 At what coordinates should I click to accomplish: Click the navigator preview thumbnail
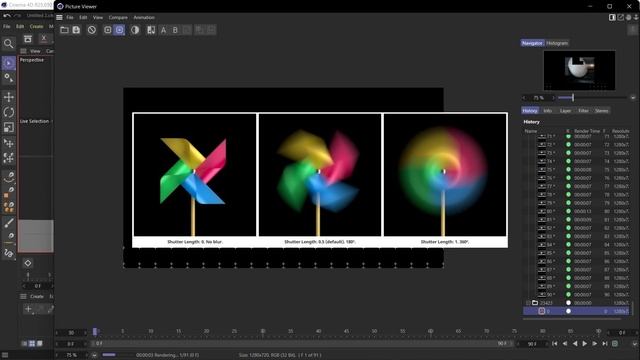[579, 71]
